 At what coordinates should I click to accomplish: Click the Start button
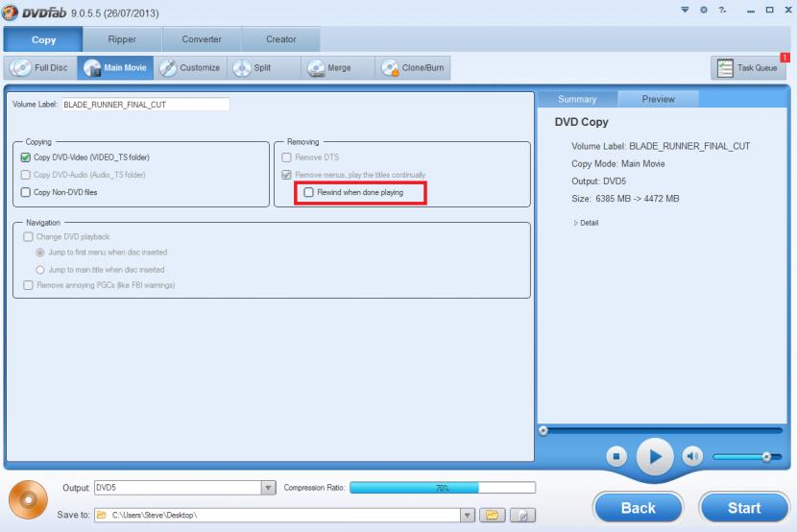pyautogui.click(x=744, y=508)
